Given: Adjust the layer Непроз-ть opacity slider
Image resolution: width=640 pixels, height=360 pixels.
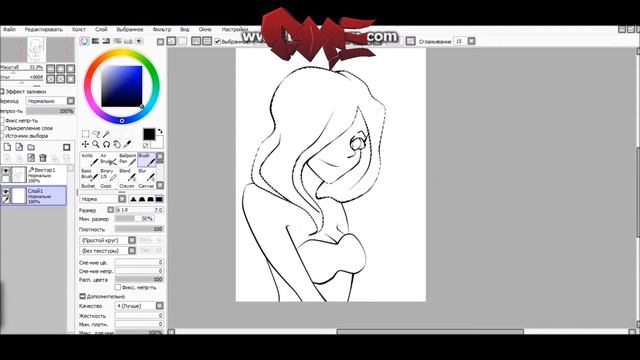Looking at the screenshot, I should tap(50, 111).
